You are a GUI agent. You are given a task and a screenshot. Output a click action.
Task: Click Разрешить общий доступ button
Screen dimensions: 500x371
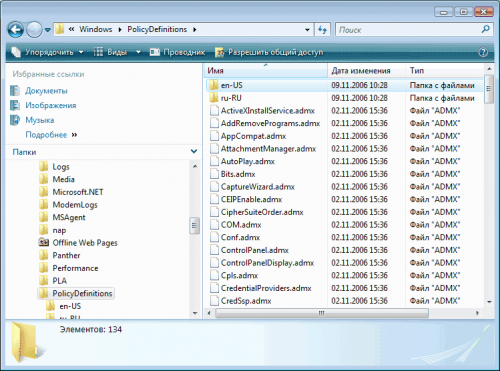pyautogui.click(x=269, y=52)
